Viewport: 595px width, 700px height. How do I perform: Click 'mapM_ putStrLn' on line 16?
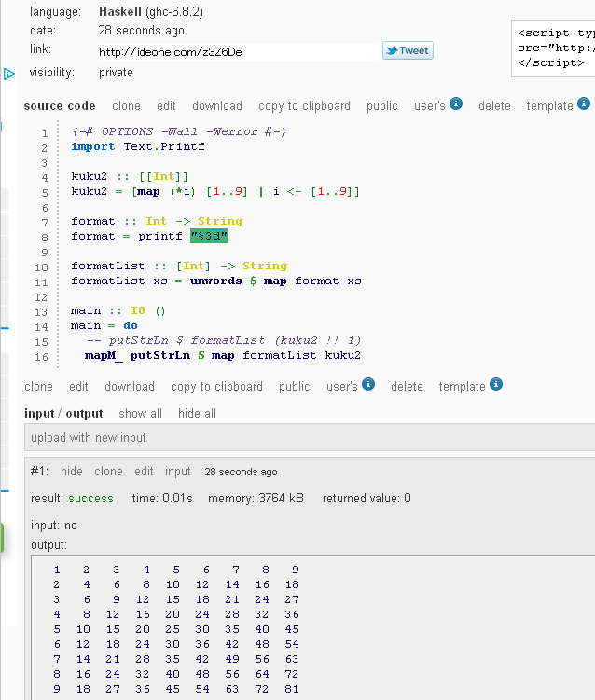[138, 355]
